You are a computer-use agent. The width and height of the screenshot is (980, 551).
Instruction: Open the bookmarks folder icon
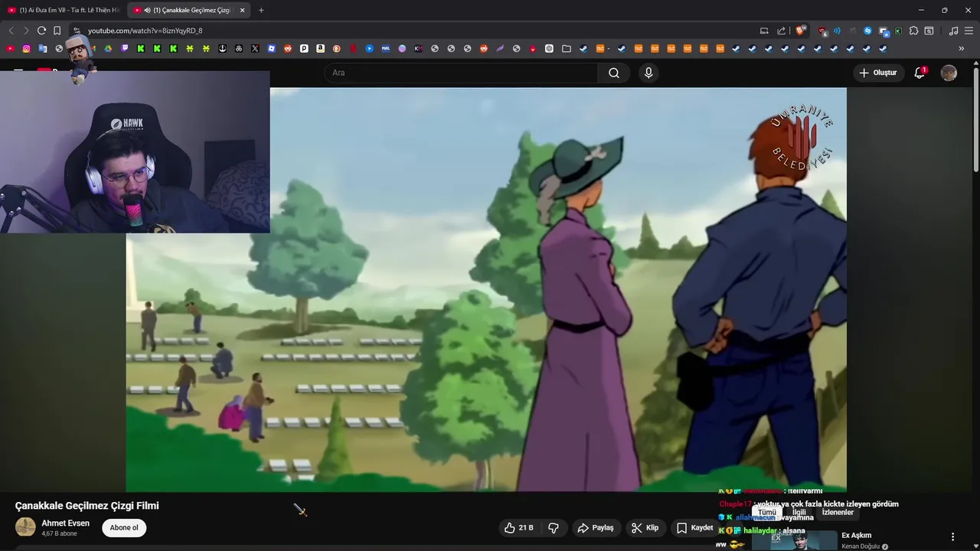click(566, 48)
